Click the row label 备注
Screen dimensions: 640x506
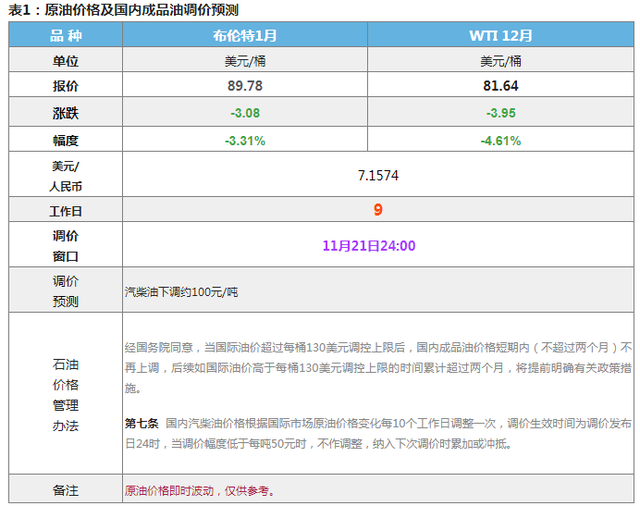[65, 490]
